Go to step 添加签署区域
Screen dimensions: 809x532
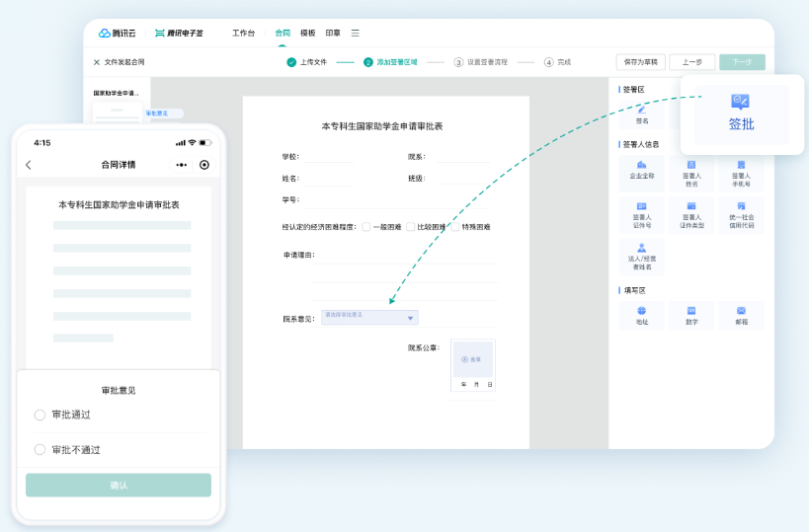click(390, 62)
